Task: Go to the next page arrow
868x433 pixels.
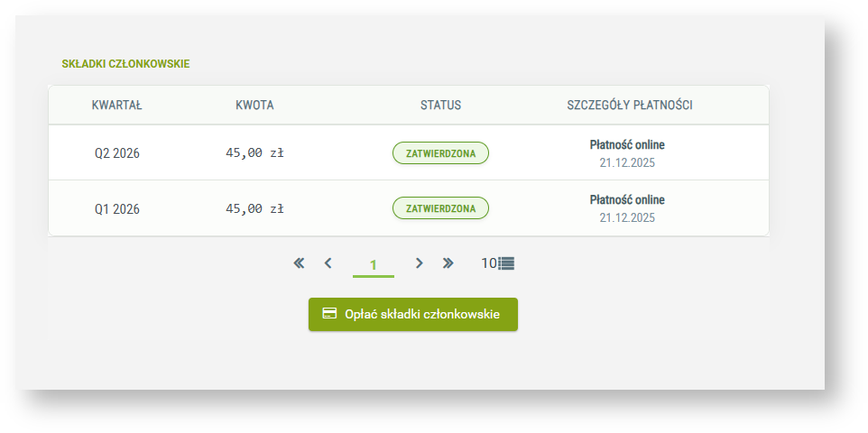Action: [419, 263]
